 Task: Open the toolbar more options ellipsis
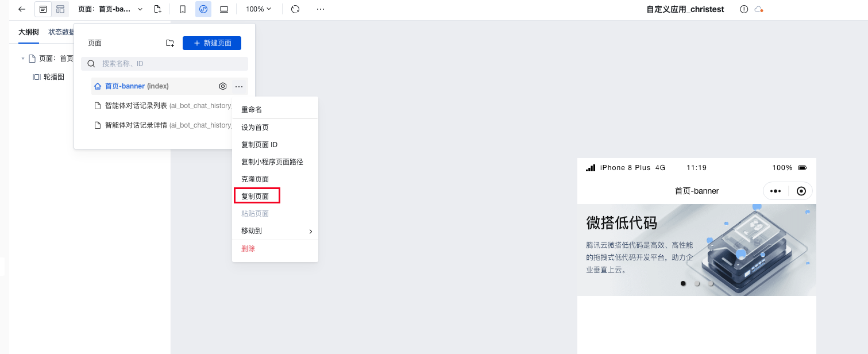(x=321, y=9)
